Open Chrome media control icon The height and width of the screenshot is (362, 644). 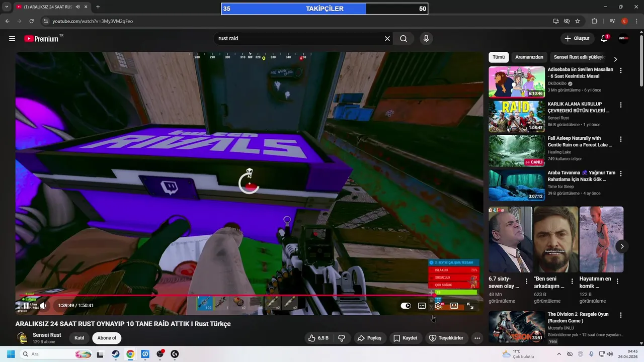pyautogui.click(x=612, y=21)
